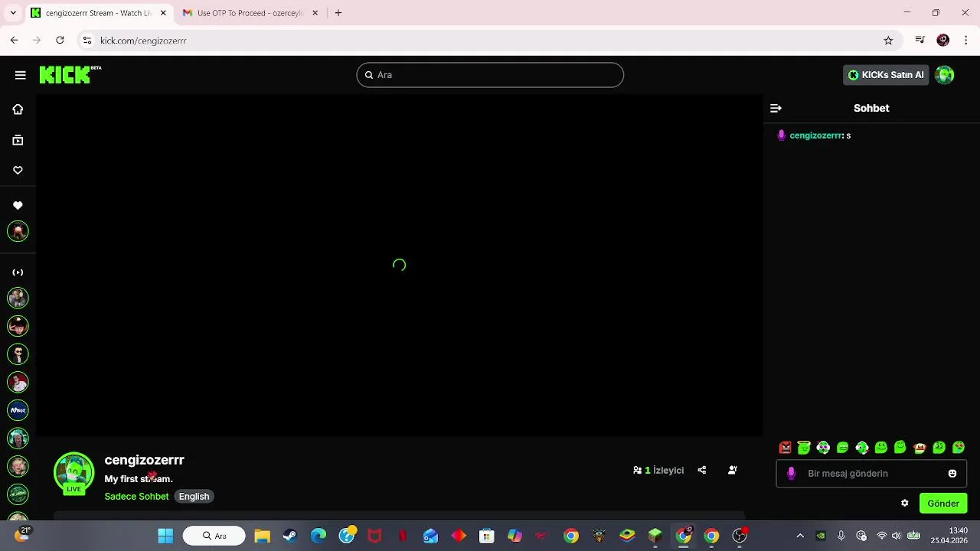The image size is (980, 551).
Task: Click the loading video player area
Action: tap(399, 265)
